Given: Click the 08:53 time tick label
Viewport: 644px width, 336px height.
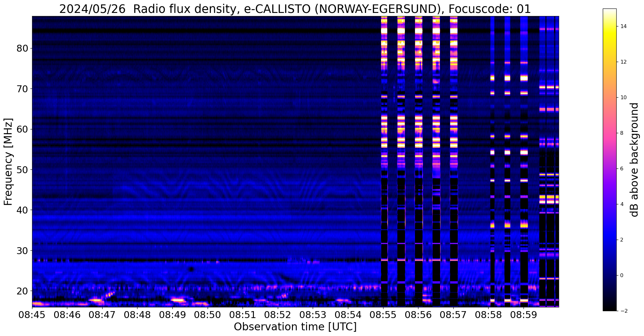Looking at the screenshot, I should tap(313, 314).
